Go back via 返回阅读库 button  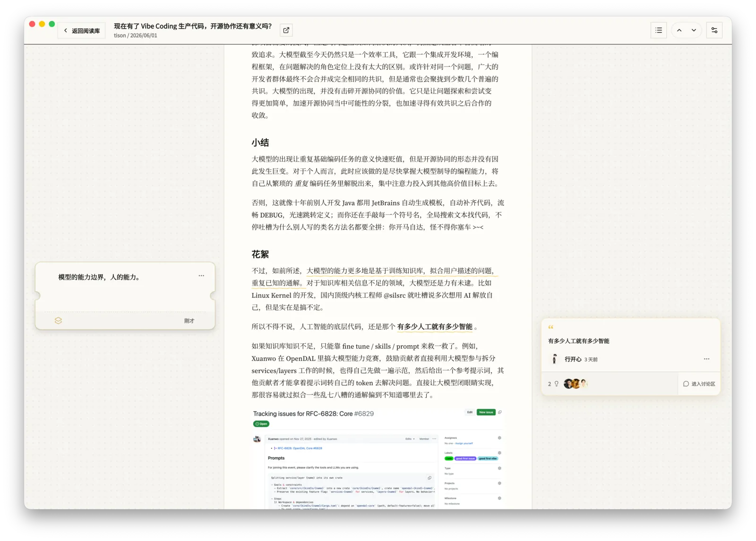tap(82, 31)
